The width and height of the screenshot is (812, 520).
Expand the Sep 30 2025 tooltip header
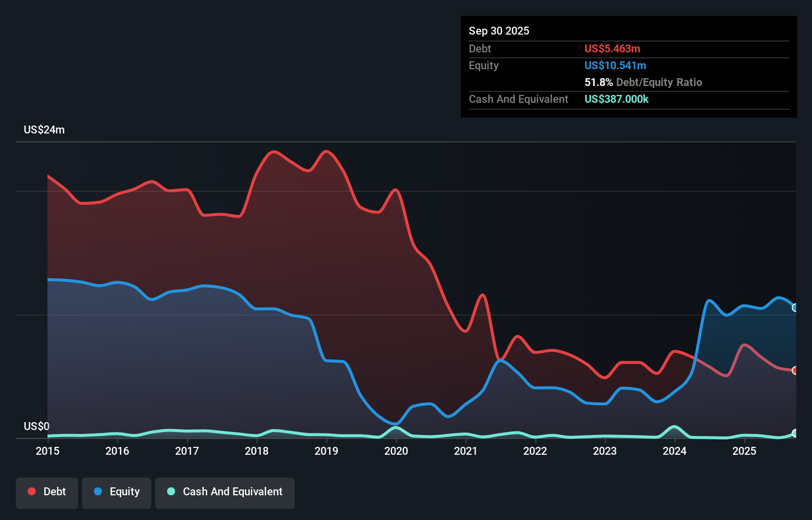(499, 31)
